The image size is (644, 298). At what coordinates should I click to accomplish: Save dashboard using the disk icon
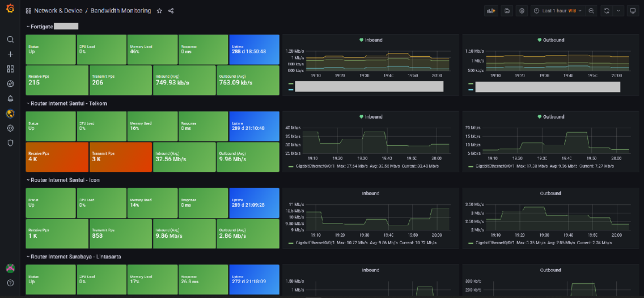[507, 11]
